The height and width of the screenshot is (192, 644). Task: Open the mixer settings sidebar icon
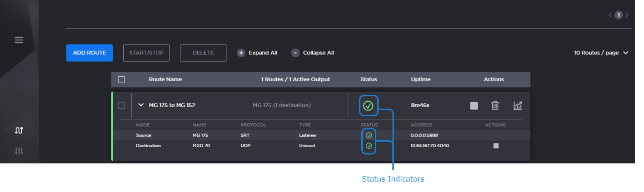(19, 151)
